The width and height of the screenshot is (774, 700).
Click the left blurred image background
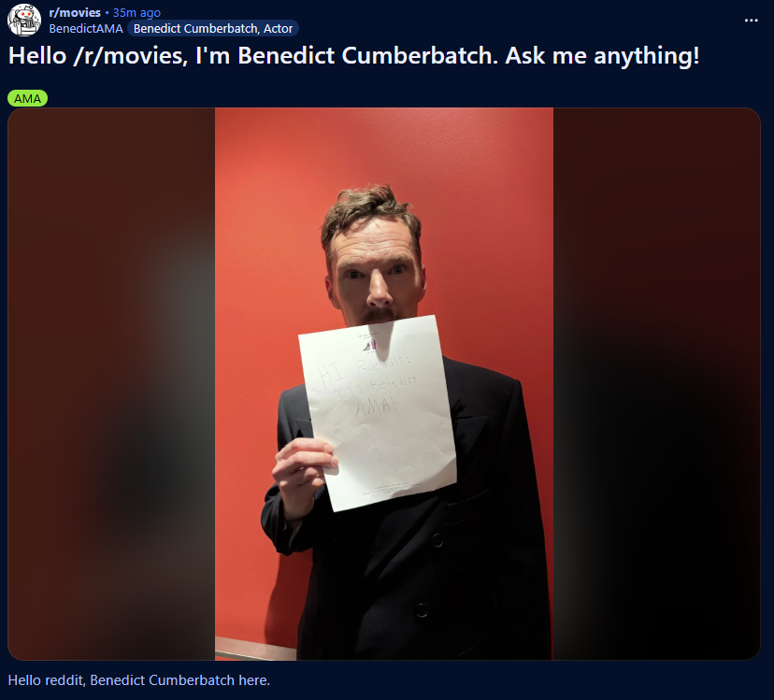tap(111, 383)
